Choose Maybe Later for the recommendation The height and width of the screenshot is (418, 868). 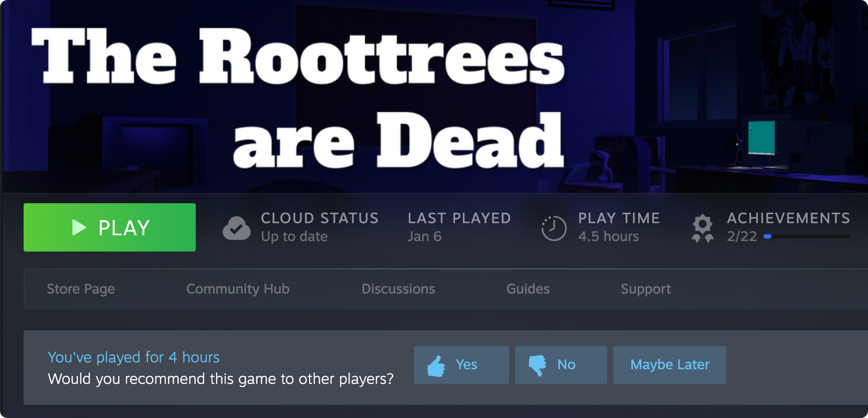pos(670,364)
